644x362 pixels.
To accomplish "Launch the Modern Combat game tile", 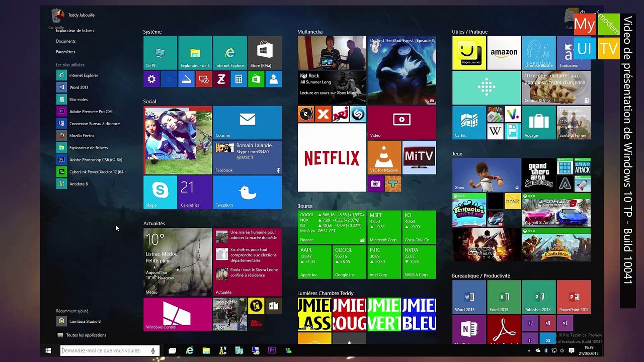I will click(487, 245).
